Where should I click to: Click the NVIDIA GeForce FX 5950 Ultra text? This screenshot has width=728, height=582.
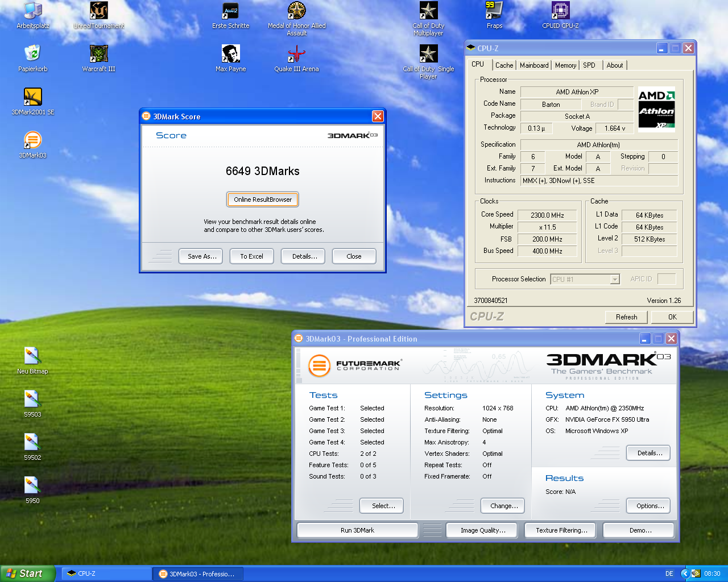(x=607, y=419)
